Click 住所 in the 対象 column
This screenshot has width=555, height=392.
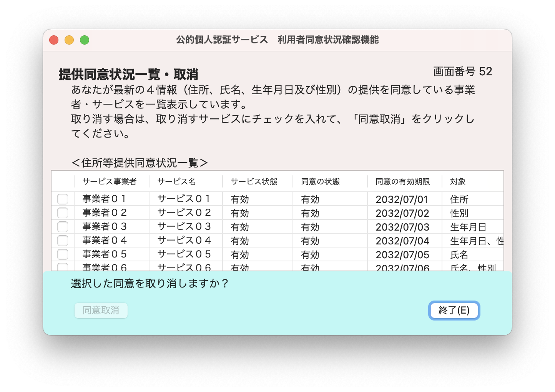(459, 199)
